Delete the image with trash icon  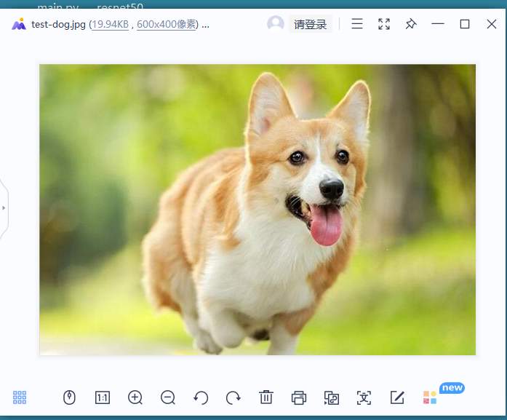point(266,397)
